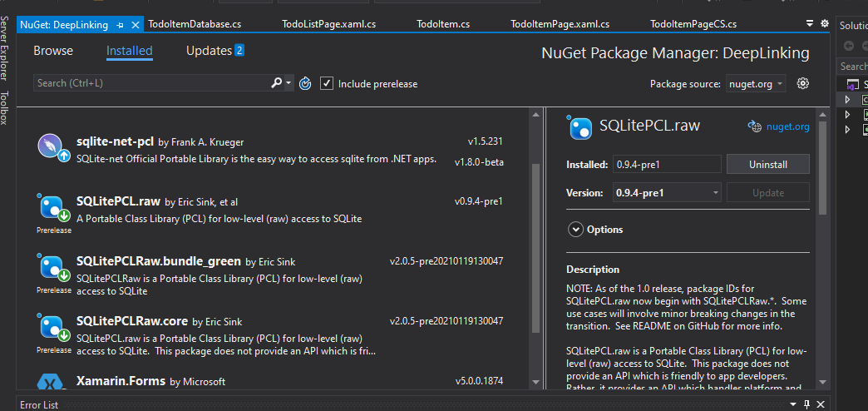Open the Package source dropdown

click(755, 84)
